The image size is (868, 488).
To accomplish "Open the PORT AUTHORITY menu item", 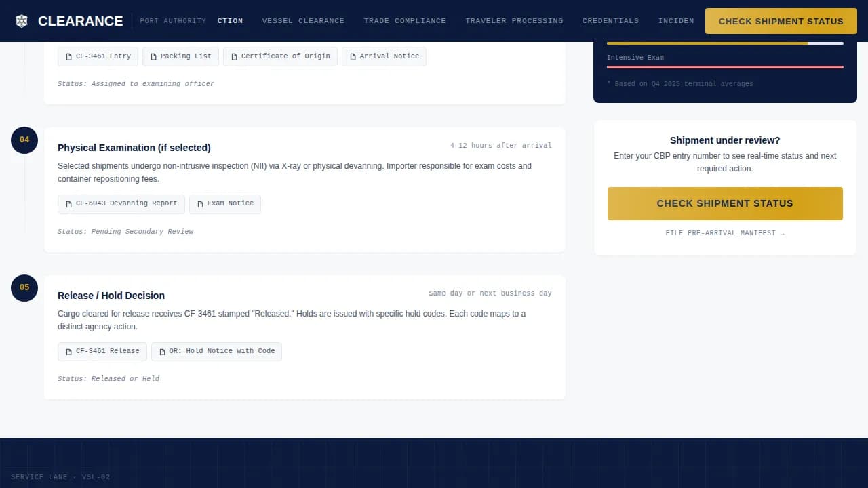I will (x=173, y=21).
